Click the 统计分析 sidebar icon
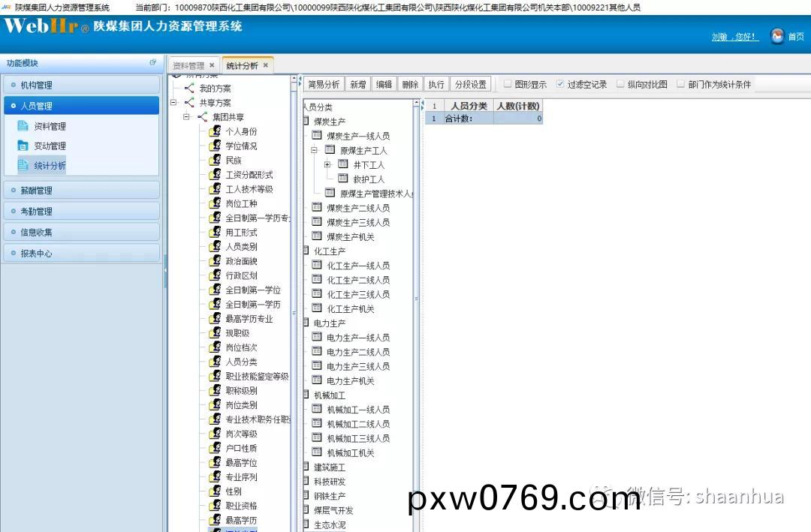This screenshot has width=811, height=532. [x=23, y=166]
